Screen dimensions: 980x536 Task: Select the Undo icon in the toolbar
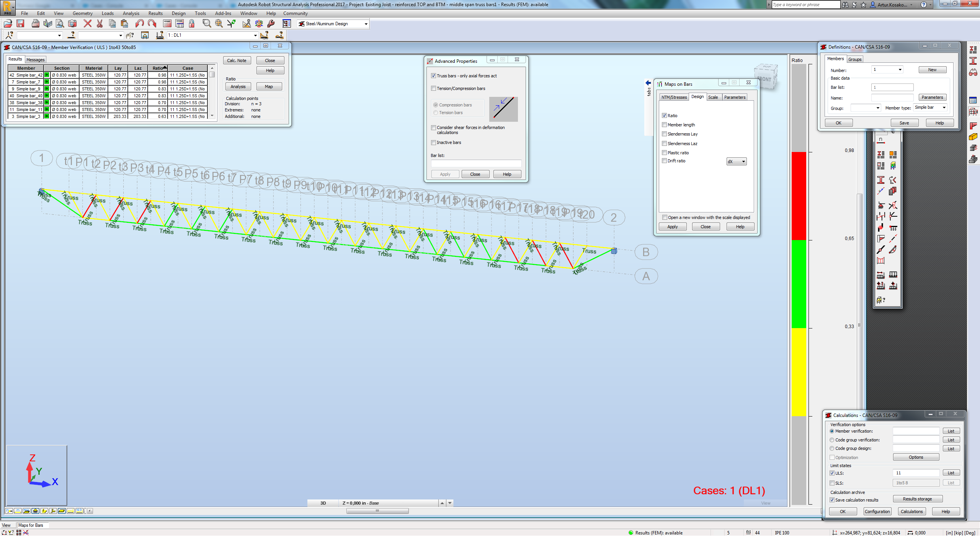click(x=139, y=24)
